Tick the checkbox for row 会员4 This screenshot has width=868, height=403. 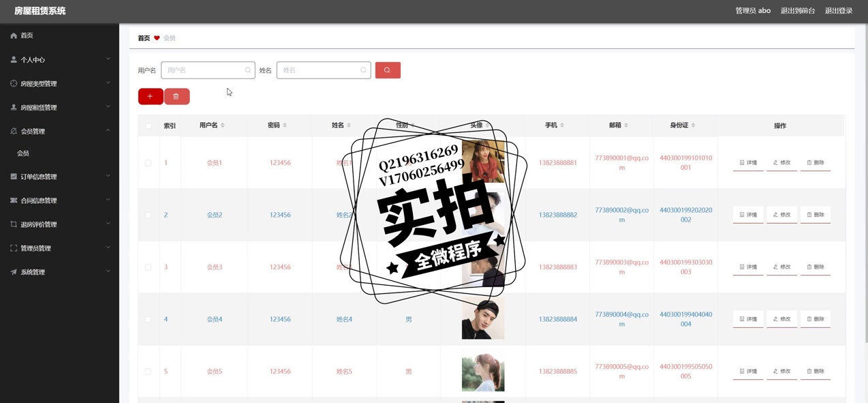tap(148, 319)
